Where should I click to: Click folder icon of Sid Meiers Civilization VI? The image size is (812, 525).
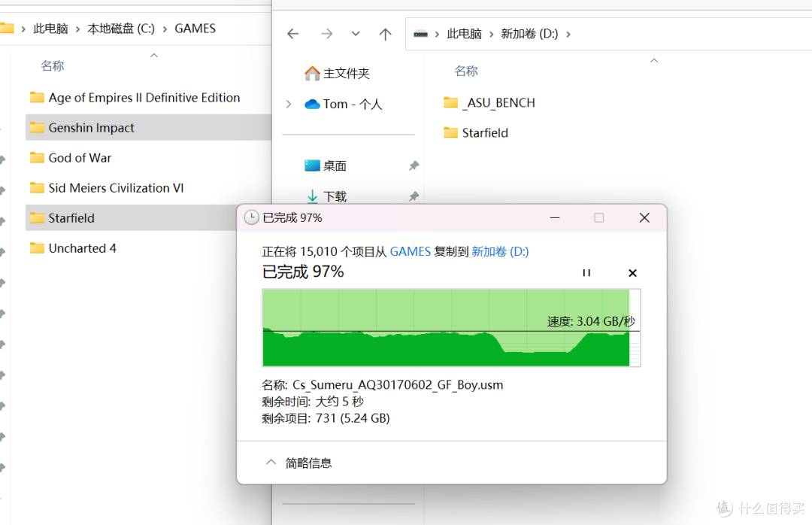click(37, 187)
